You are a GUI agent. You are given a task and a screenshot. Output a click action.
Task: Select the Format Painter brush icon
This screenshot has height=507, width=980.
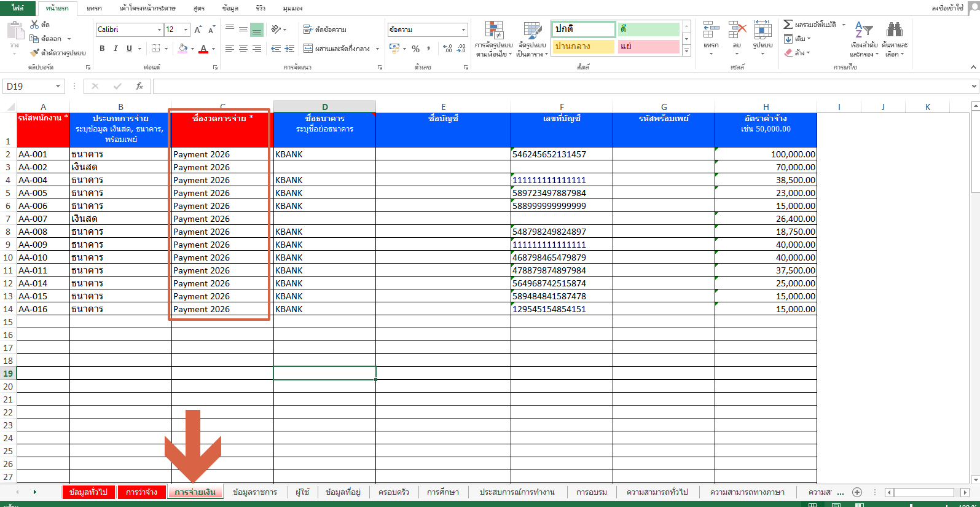(x=34, y=53)
